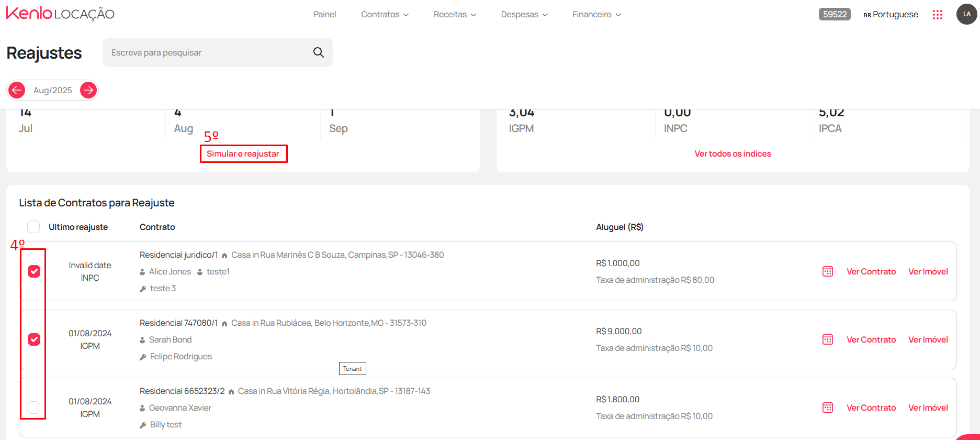980x440 pixels.
Task: Click key icon next to Felipe Rodrigues
Action: [143, 357]
